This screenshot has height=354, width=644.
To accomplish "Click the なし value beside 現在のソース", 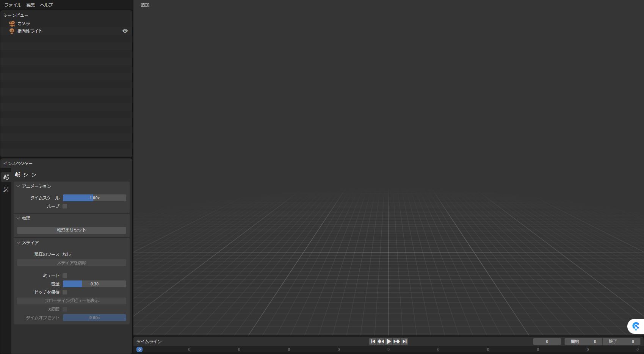I will point(67,254).
